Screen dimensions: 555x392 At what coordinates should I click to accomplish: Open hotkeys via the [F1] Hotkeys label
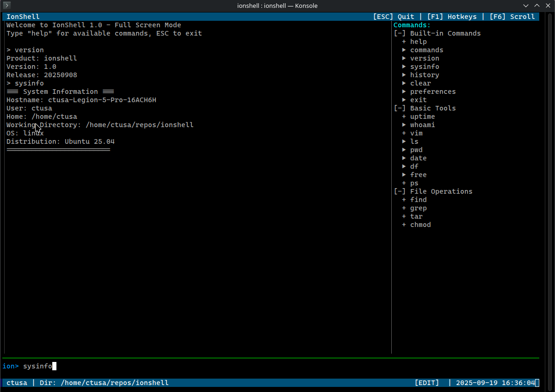tap(452, 16)
